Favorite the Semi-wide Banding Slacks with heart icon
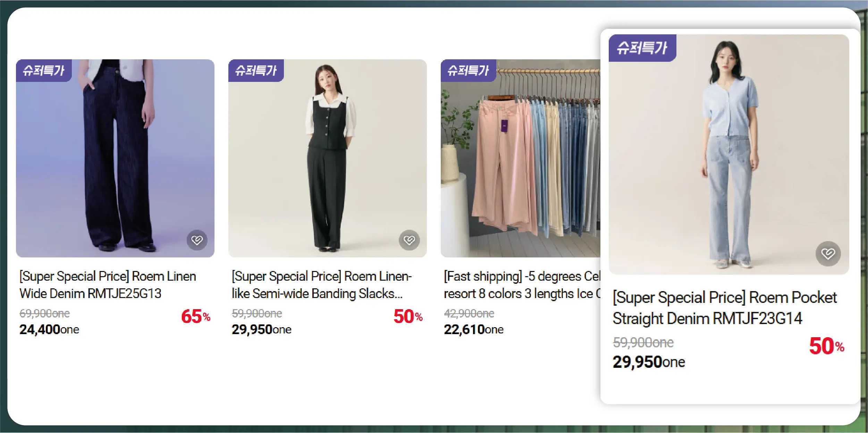 click(409, 240)
